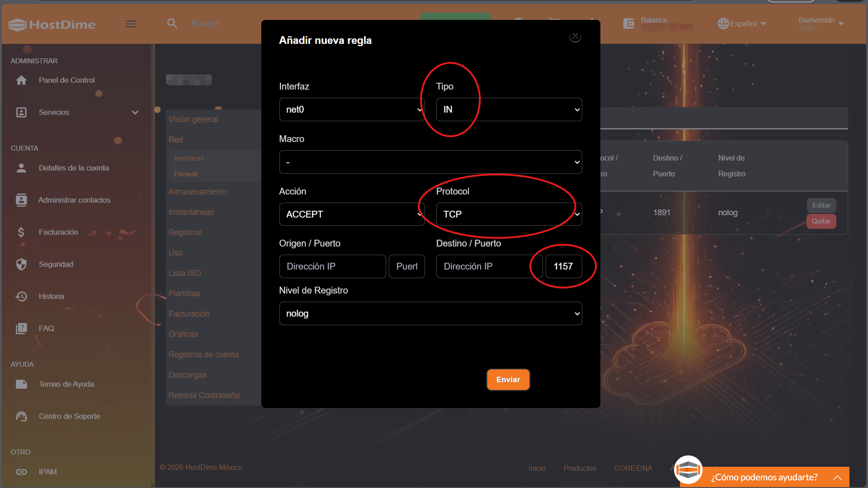Open the Acción dropdown showing ACCEPT
The width and height of the screenshot is (868, 488).
coord(352,214)
